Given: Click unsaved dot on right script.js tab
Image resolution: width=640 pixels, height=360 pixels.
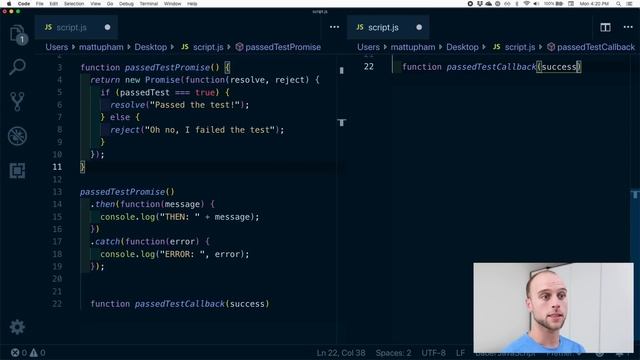Looking at the screenshot, I should (x=419, y=27).
